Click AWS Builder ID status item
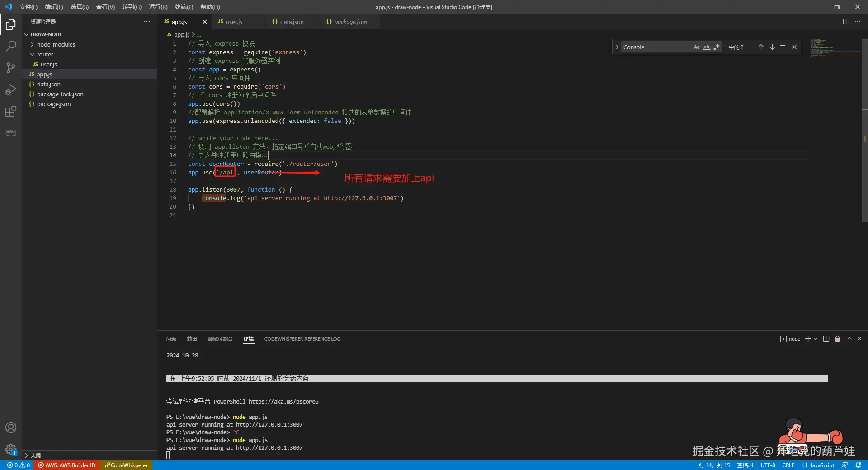The image size is (868, 470). pyautogui.click(x=67, y=465)
